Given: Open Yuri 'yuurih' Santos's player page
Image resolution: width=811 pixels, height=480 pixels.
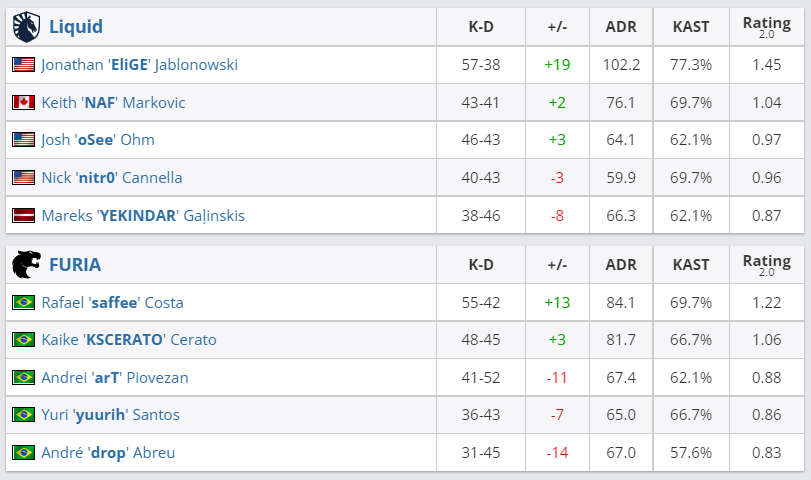Looking at the screenshot, I should [x=110, y=415].
